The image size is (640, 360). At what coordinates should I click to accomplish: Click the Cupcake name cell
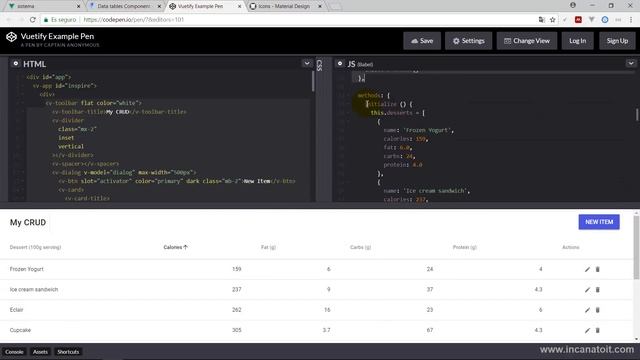20,331
